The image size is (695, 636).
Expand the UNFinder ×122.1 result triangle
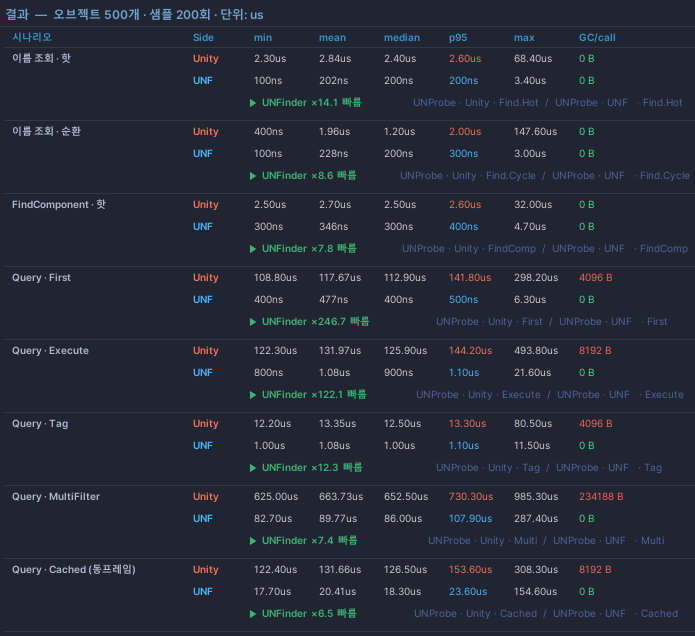click(x=253, y=395)
